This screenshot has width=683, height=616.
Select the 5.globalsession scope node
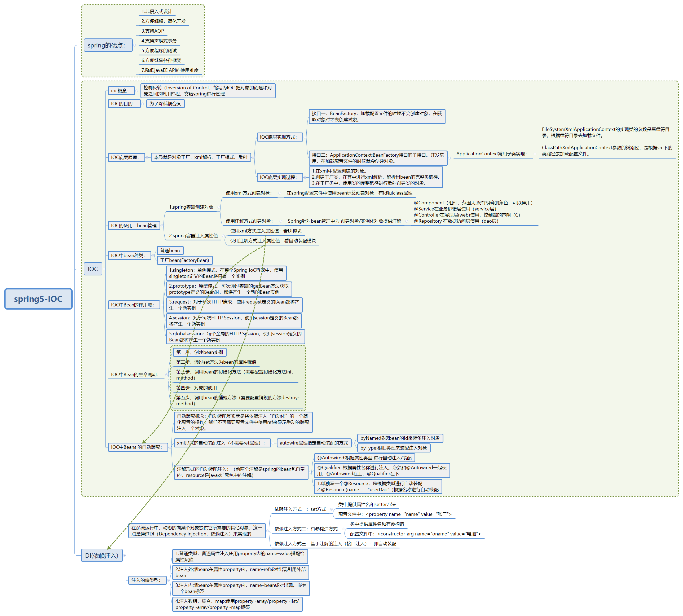tap(236, 337)
